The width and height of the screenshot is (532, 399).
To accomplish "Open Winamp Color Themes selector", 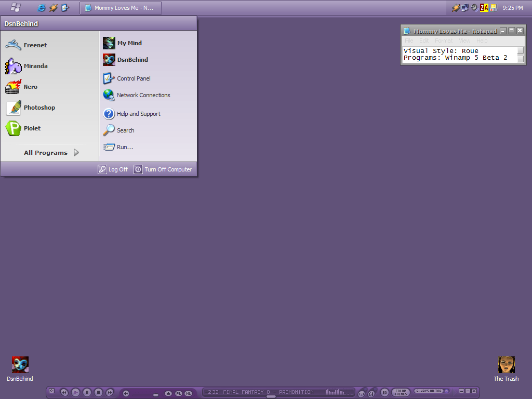I will pos(401,393).
